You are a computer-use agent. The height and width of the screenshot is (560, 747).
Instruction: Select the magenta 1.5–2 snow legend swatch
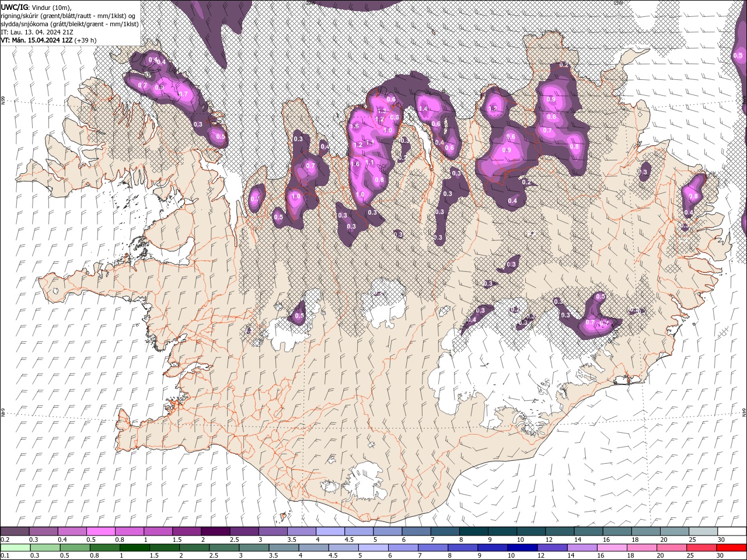click(186, 531)
